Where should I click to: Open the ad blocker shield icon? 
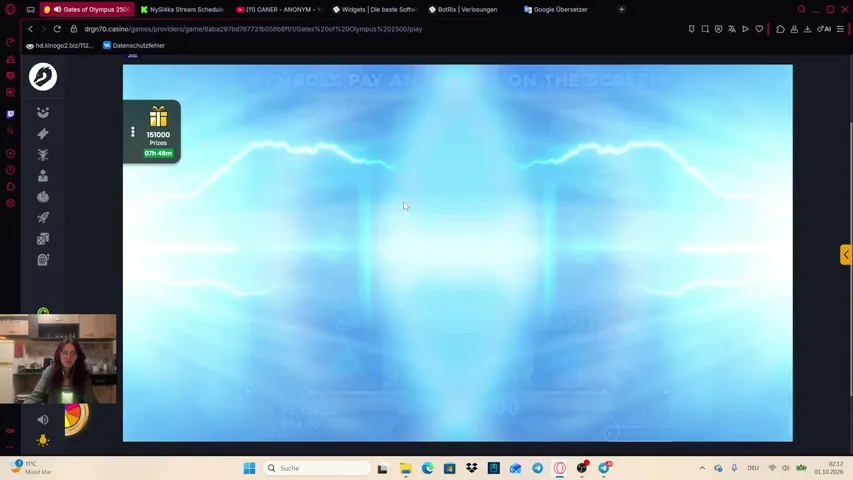(x=719, y=29)
